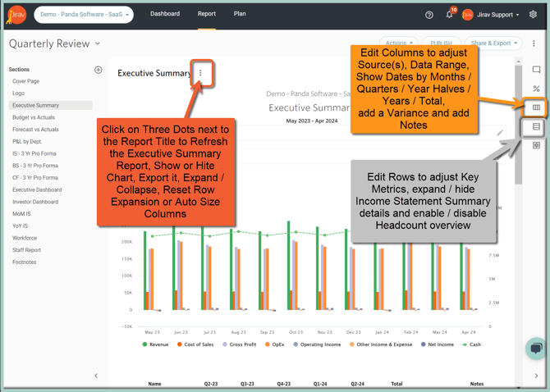Click the percent icon in right sidebar
The height and width of the screenshot is (392, 550).
point(536,89)
